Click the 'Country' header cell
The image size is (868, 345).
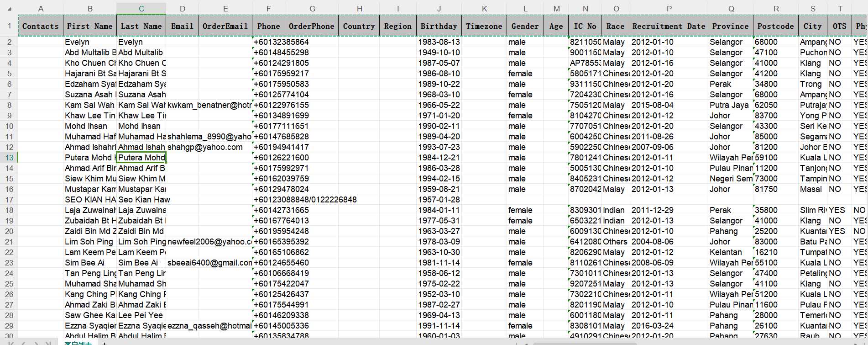[x=359, y=26]
